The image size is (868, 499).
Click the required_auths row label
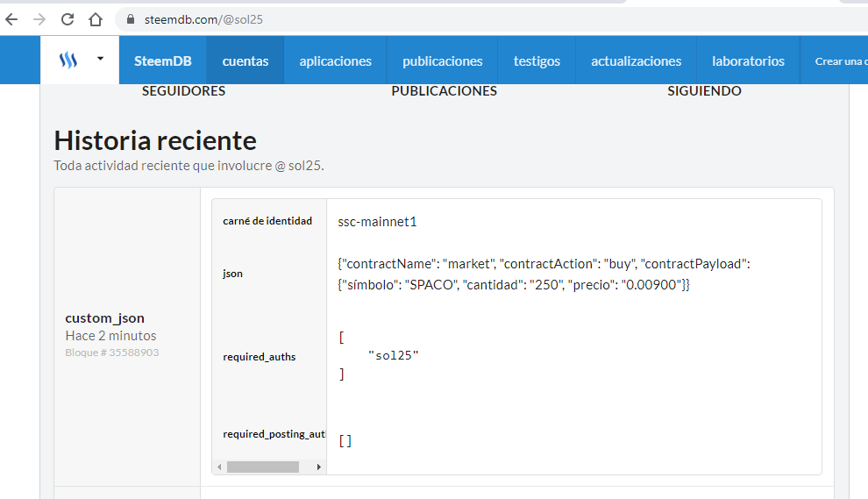click(259, 357)
